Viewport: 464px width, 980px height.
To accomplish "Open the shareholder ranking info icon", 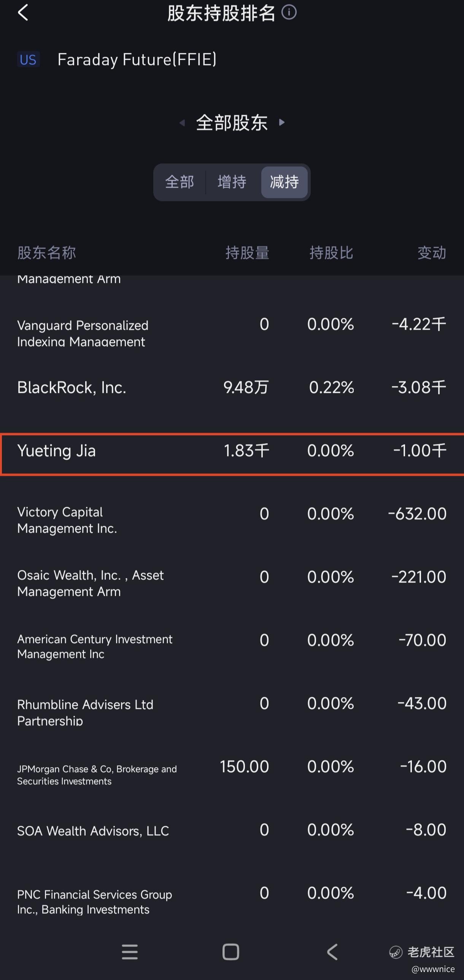I will (289, 13).
